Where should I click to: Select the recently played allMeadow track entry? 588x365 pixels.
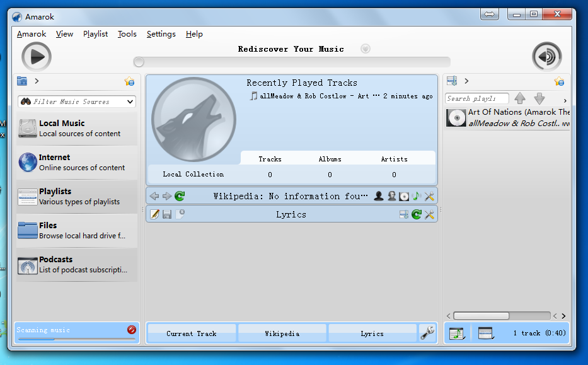pos(341,96)
